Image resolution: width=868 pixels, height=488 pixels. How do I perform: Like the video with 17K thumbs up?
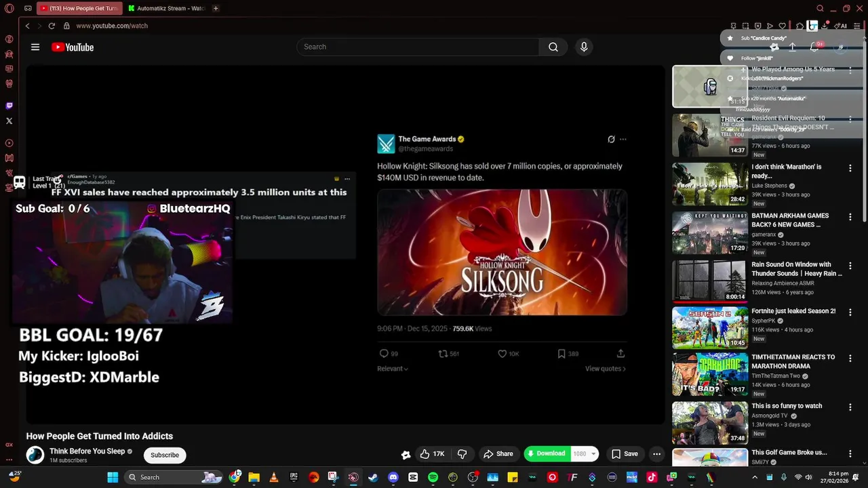coord(433,454)
